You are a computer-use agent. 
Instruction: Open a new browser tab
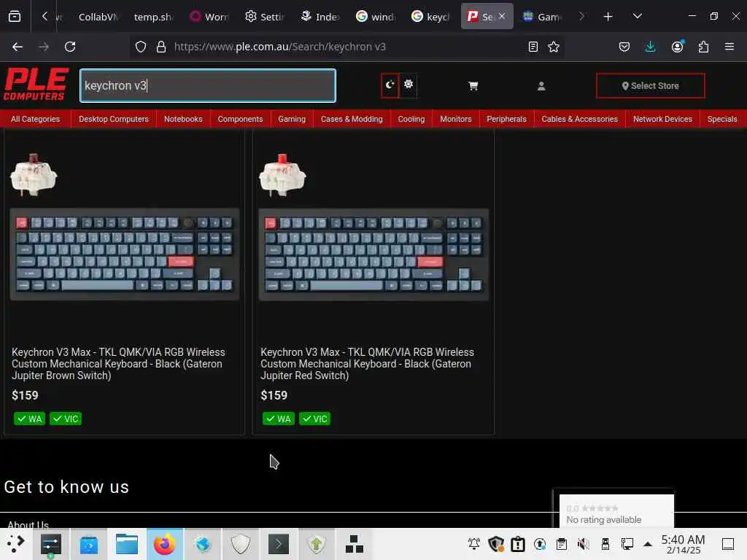608,17
